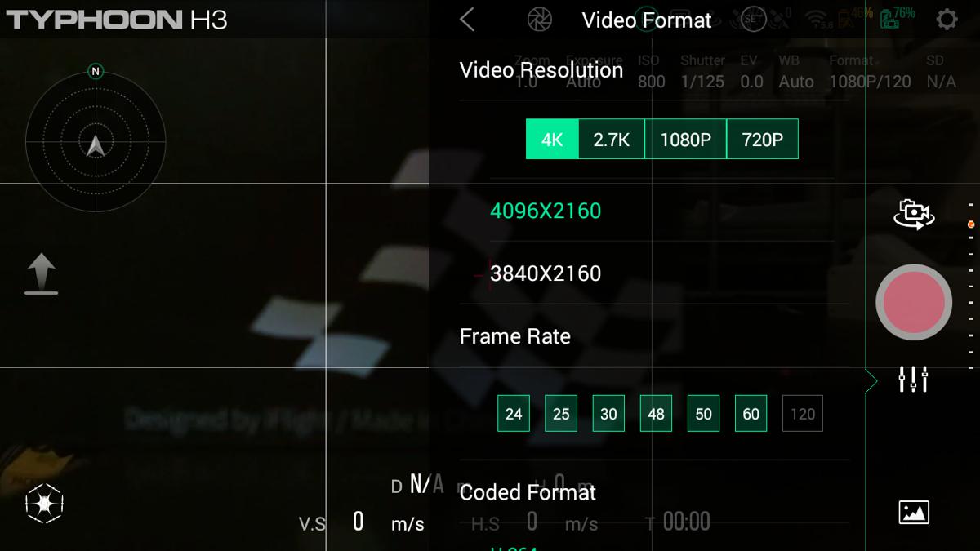Tap the V.S vertical speed readout

tap(361, 522)
